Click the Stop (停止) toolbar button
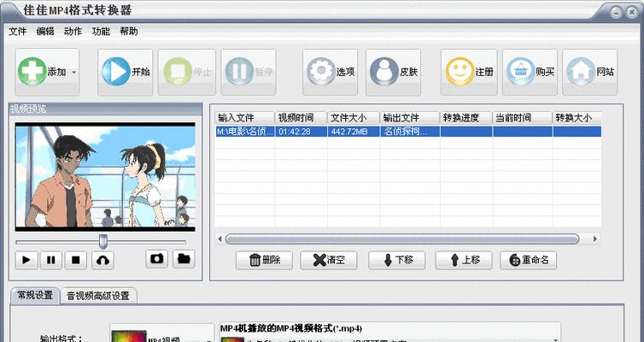Viewport: 644px width, 342px height. 187,72
